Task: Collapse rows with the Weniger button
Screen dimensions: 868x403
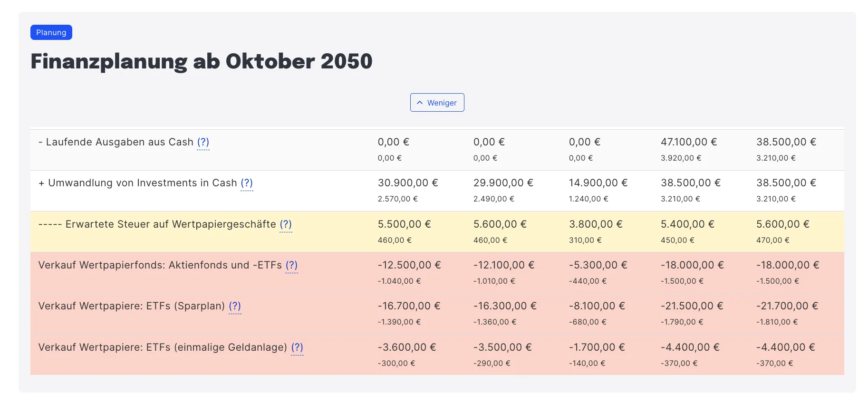Action: [437, 103]
